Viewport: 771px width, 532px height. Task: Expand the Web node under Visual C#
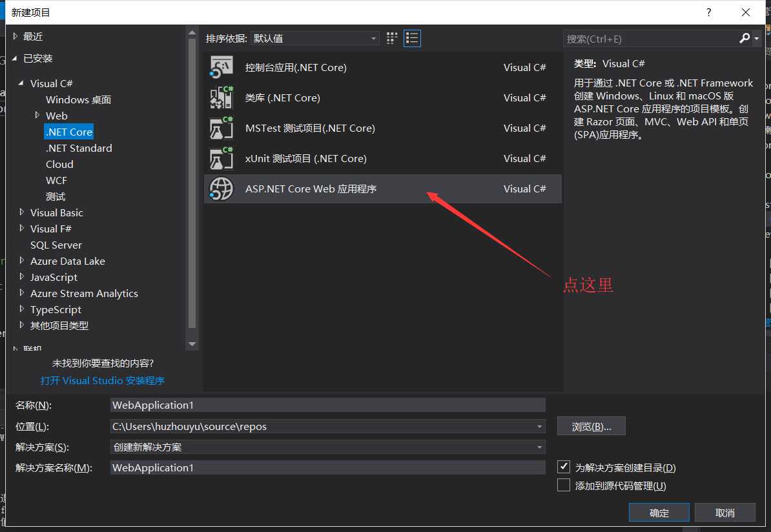(37, 115)
